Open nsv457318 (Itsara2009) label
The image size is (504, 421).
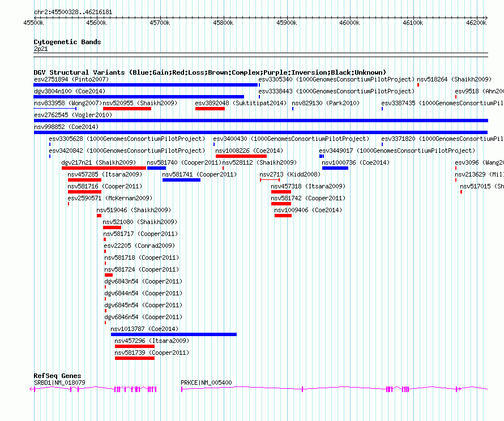point(308,186)
